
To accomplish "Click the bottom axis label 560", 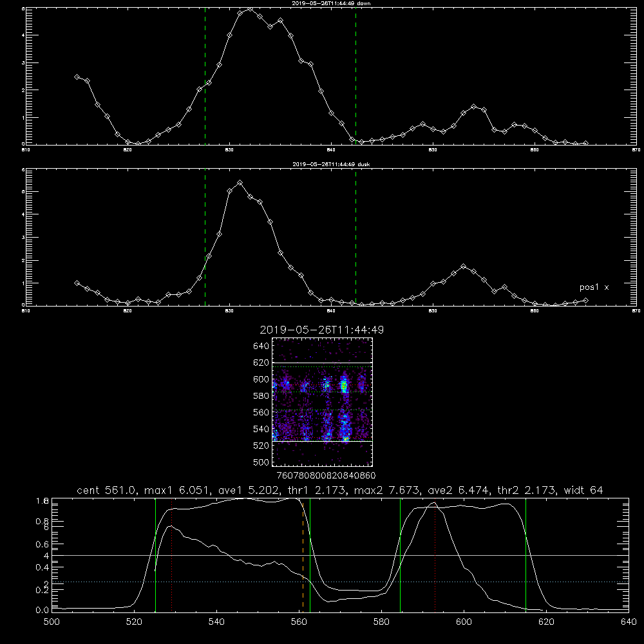I will point(299,622).
